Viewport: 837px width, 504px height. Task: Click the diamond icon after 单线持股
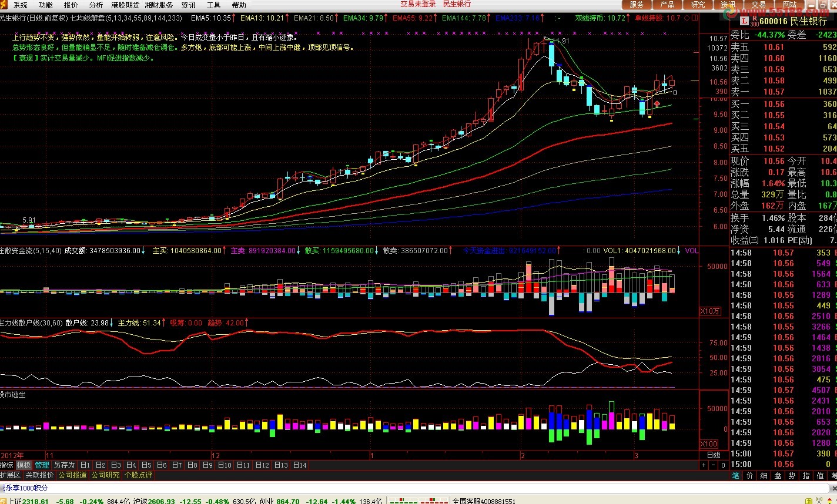[x=687, y=18]
